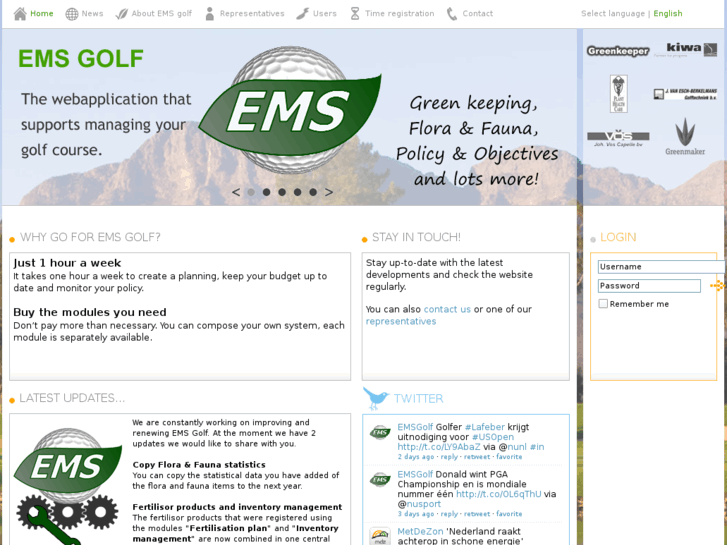
Task: Focus the Password input field
Action: pos(649,286)
